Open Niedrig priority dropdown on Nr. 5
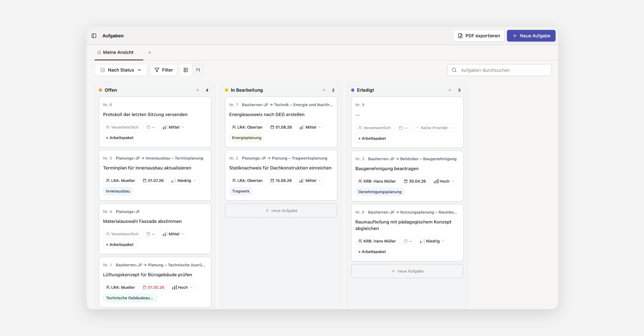The height and width of the screenshot is (336, 644). click(184, 180)
